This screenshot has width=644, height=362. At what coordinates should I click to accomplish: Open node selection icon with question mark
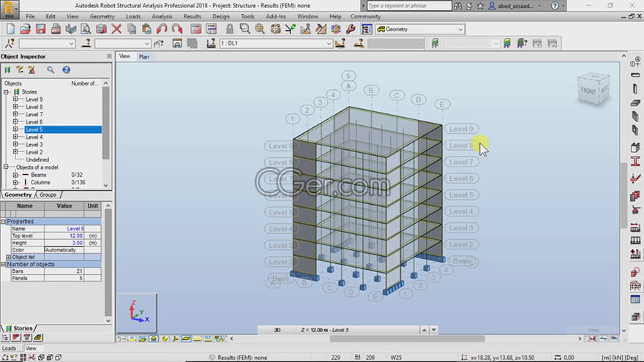10,43
